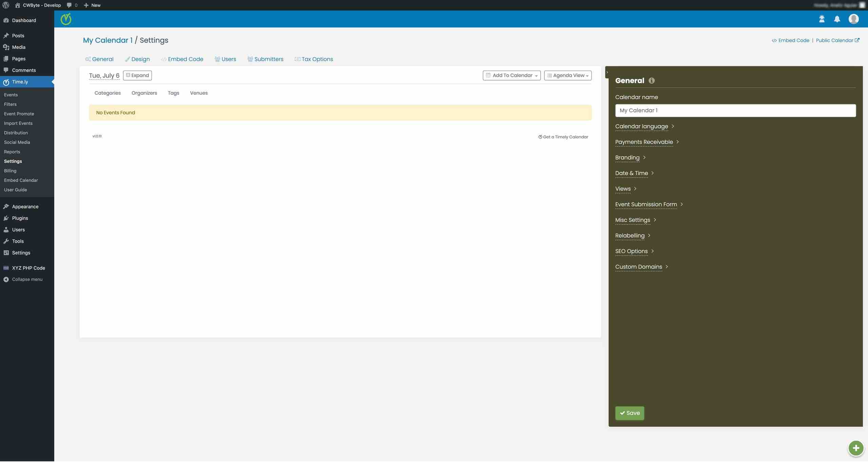This screenshot has height=462, width=868.
Task: Click the green Save button
Action: pyautogui.click(x=630, y=413)
